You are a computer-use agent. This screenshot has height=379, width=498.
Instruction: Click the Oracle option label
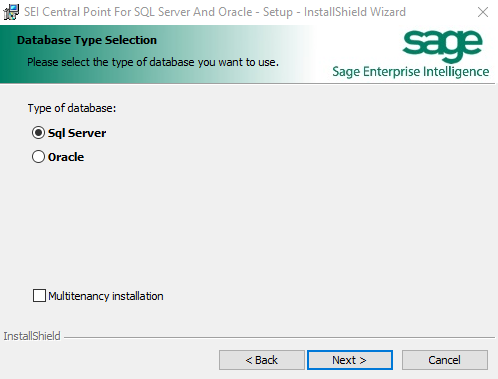coord(66,157)
